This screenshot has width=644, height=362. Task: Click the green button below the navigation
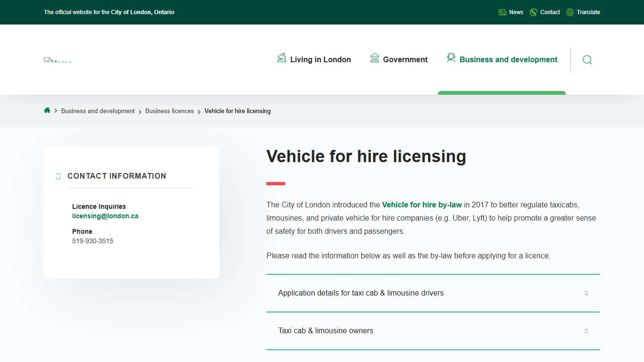pos(501,92)
